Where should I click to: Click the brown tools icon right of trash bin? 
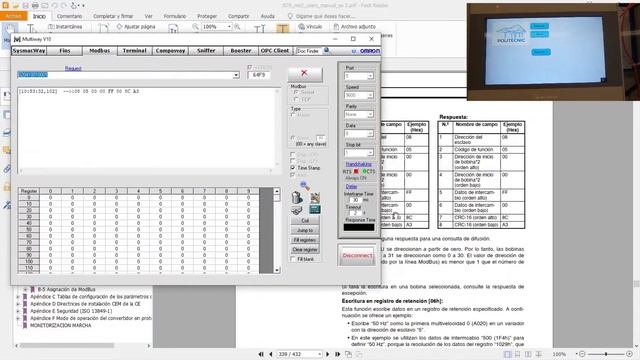click(315, 198)
